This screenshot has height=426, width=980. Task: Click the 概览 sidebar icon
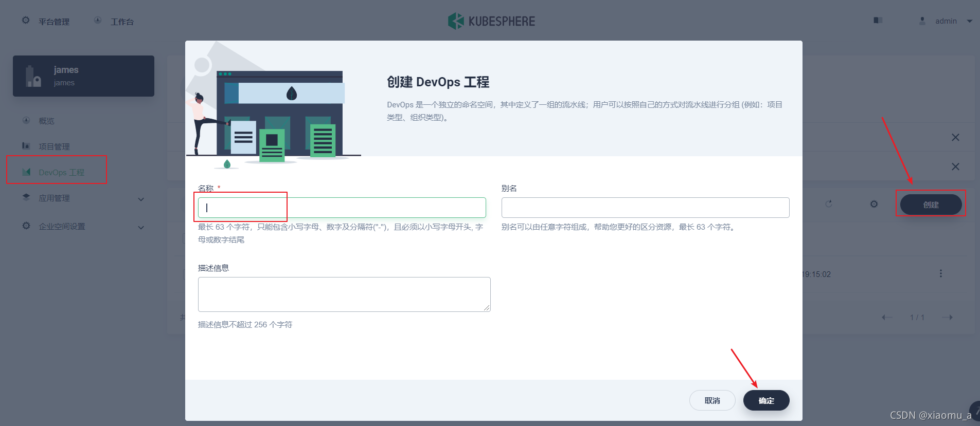point(26,120)
